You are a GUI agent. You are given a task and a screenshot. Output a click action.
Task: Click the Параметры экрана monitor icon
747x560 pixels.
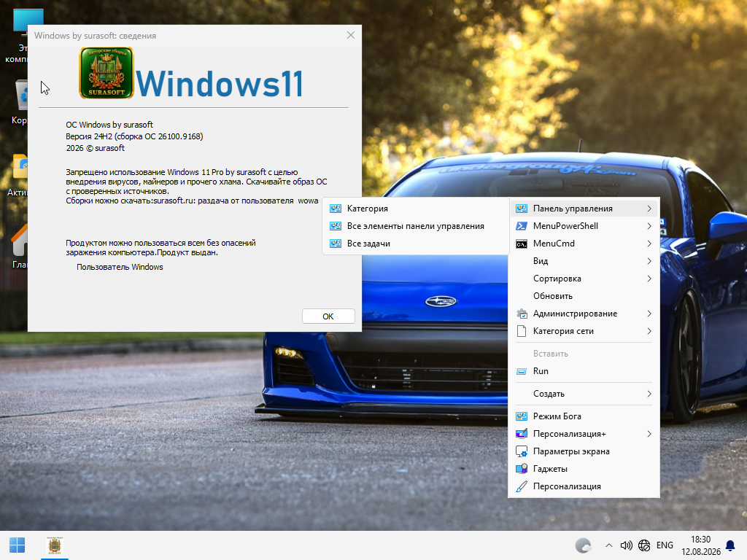tap(522, 451)
